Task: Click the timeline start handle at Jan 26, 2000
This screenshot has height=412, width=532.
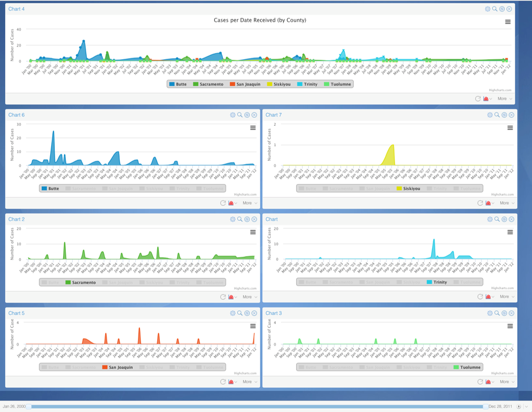Action: 28,406
